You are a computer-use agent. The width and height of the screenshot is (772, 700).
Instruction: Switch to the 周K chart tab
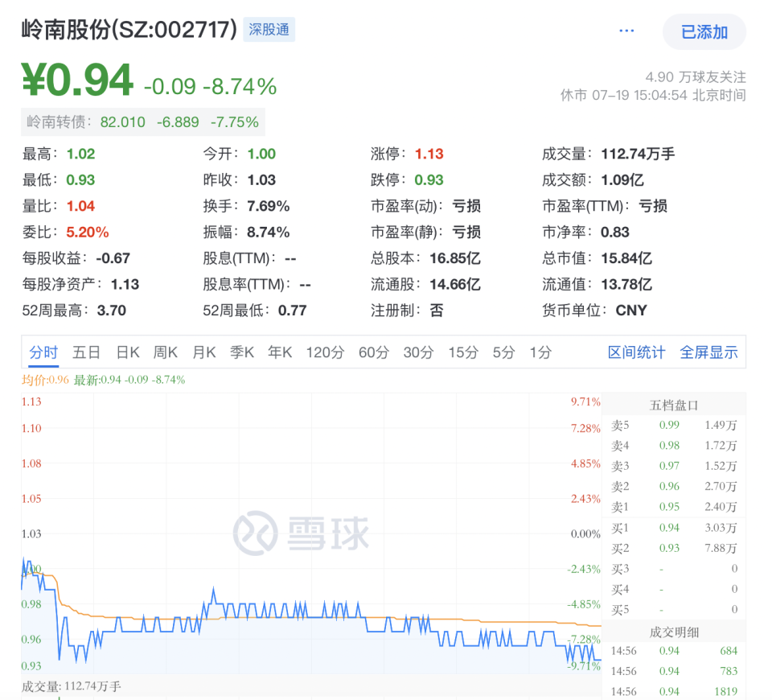point(166,352)
